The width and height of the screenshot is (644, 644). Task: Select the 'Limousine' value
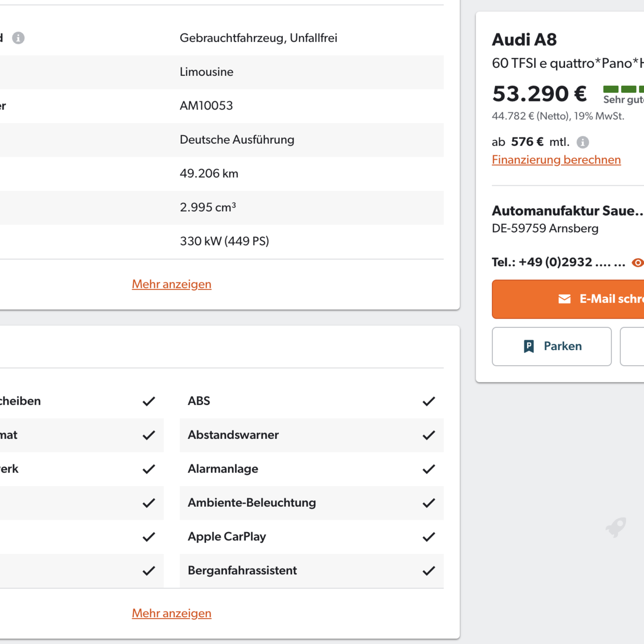[207, 72]
